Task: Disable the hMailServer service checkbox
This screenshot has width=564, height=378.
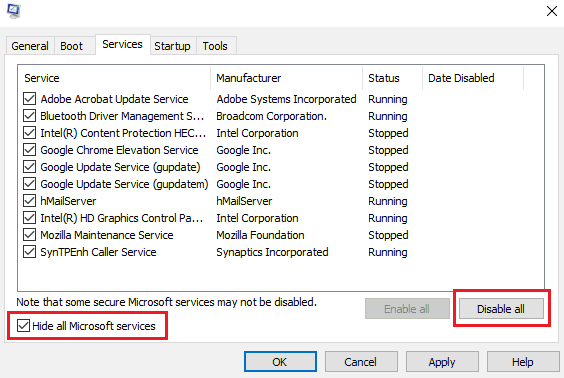Action: click(x=29, y=201)
